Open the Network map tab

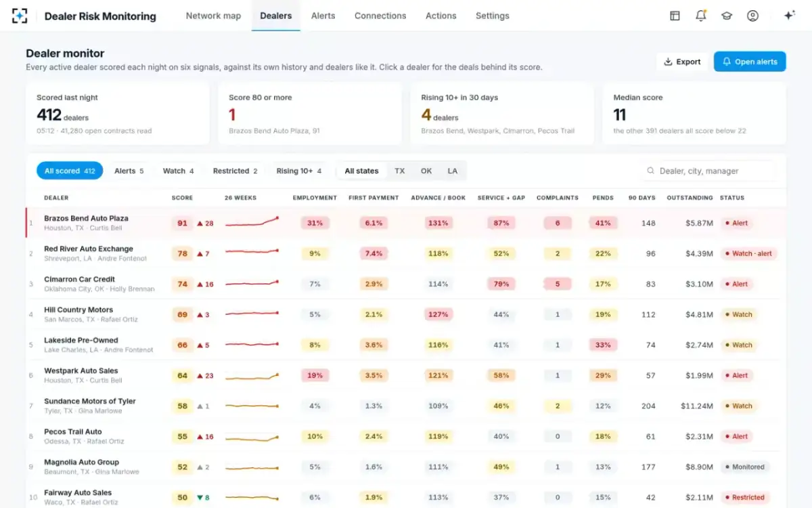(213, 16)
